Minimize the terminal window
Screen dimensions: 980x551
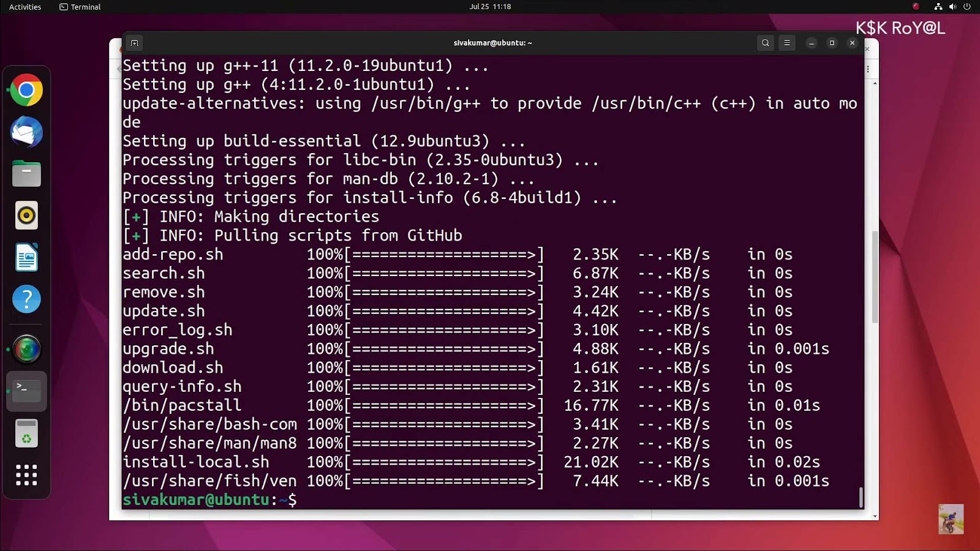[812, 43]
